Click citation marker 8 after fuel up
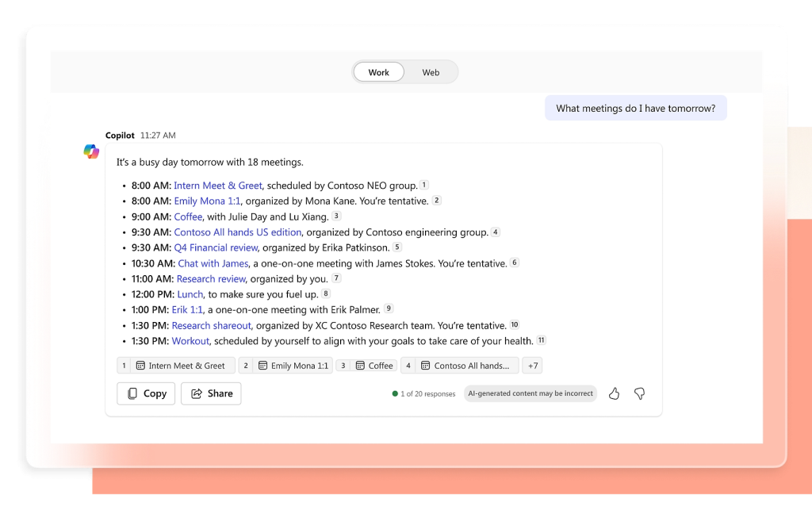The image size is (812, 521). point(326,293)
